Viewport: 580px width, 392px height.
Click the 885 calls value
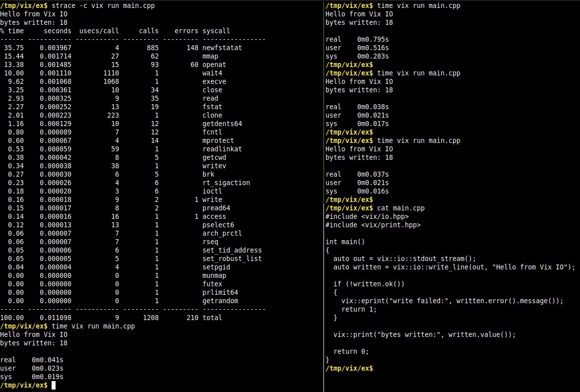coord(152,48)
